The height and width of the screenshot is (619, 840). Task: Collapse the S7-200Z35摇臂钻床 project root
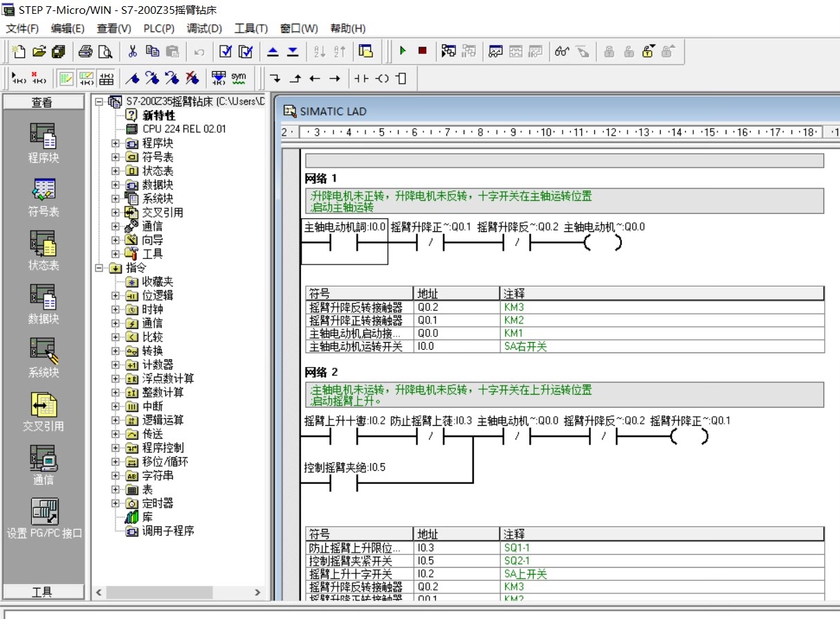(99, 102)
